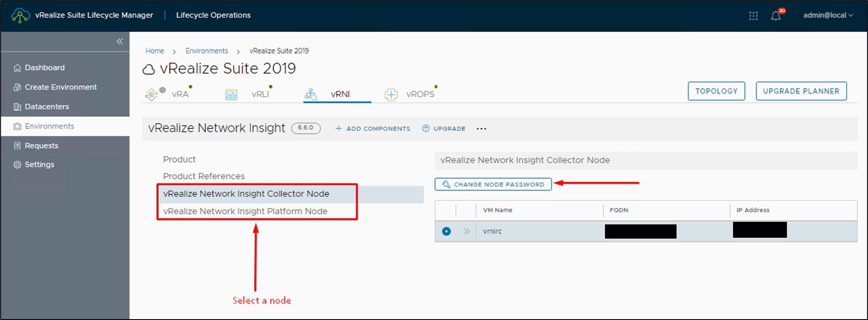Select vRealize Network Insight Collector Node
Screen dimensions: 868x320
click(246, 194)
